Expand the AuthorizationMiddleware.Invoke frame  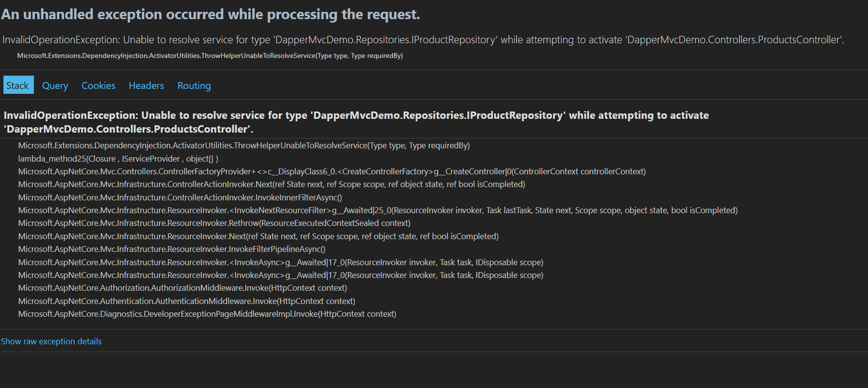183,288
